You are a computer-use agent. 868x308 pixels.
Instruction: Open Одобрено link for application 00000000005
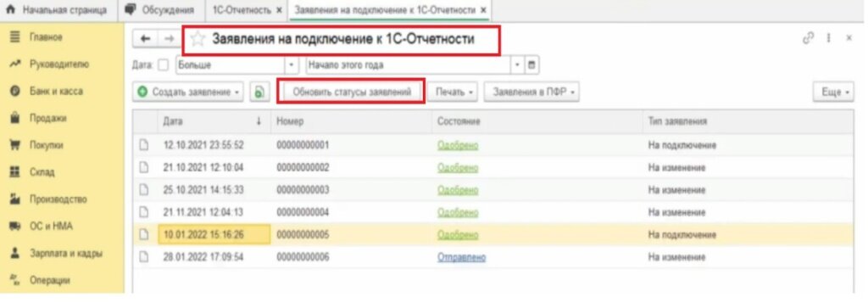tap(457, 235)
